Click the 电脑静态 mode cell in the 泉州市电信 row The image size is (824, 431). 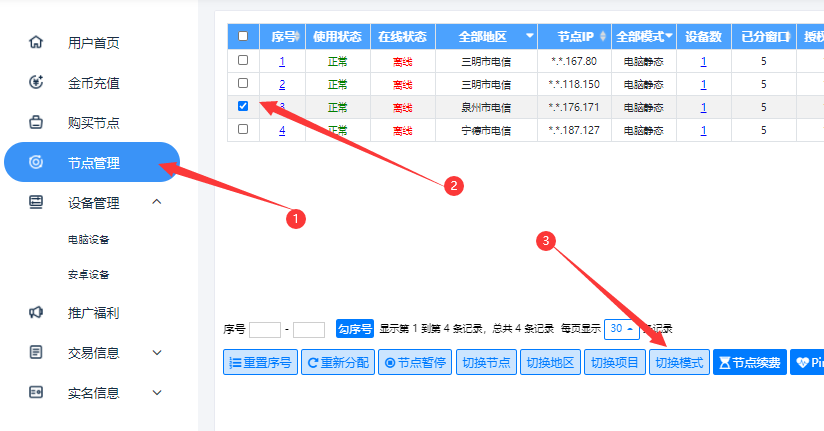pyautogui.click(x=644, y=108)
